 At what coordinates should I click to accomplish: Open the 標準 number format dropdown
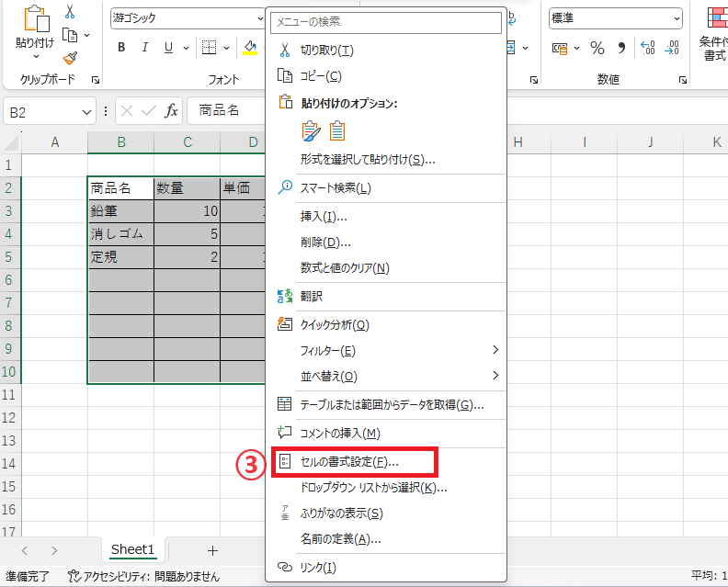click(677, 18)
